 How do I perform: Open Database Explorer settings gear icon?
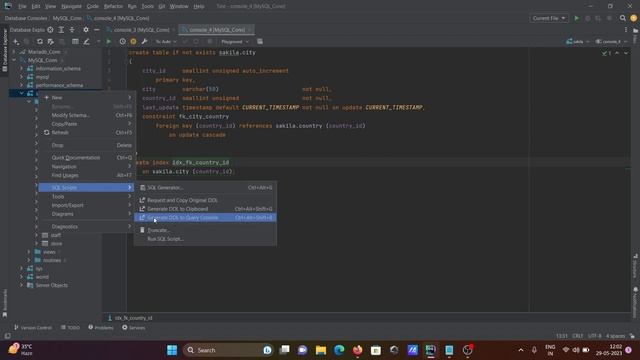[x=86, y=30]
